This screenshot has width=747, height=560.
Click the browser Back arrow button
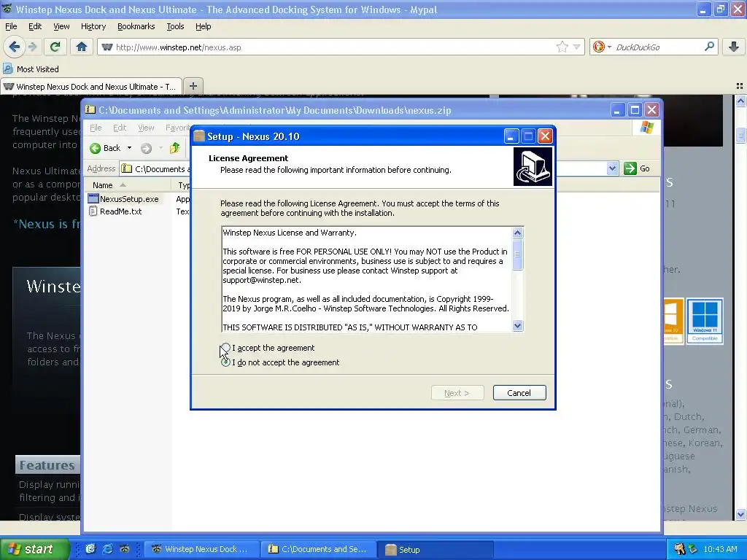(15, 47)
